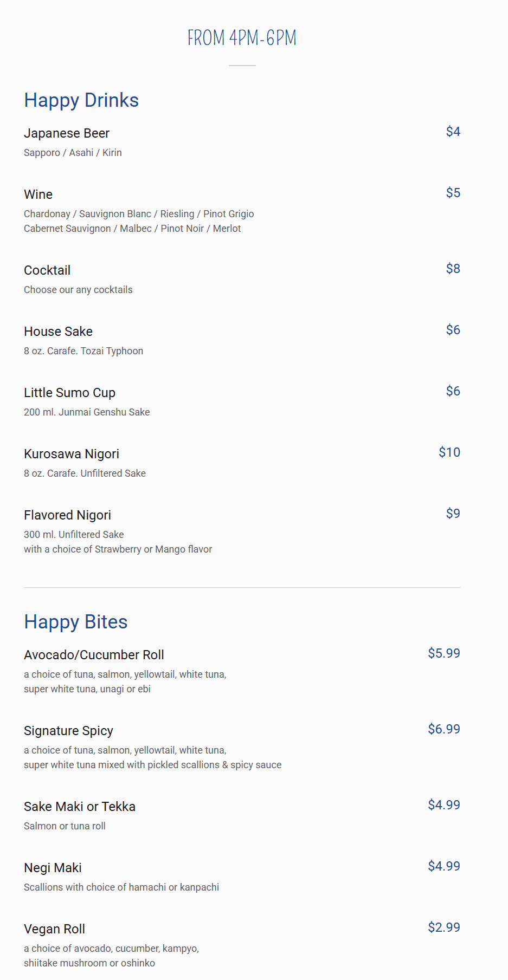The width and height of the screenshot is (508, 980).
Task: Select the Cocktail item title
Action: (47, 270)
